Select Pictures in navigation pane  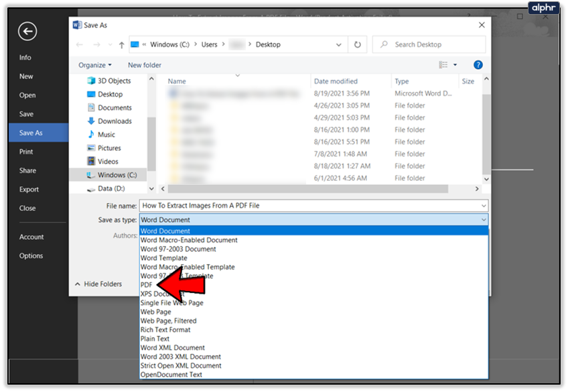point(104,148)
